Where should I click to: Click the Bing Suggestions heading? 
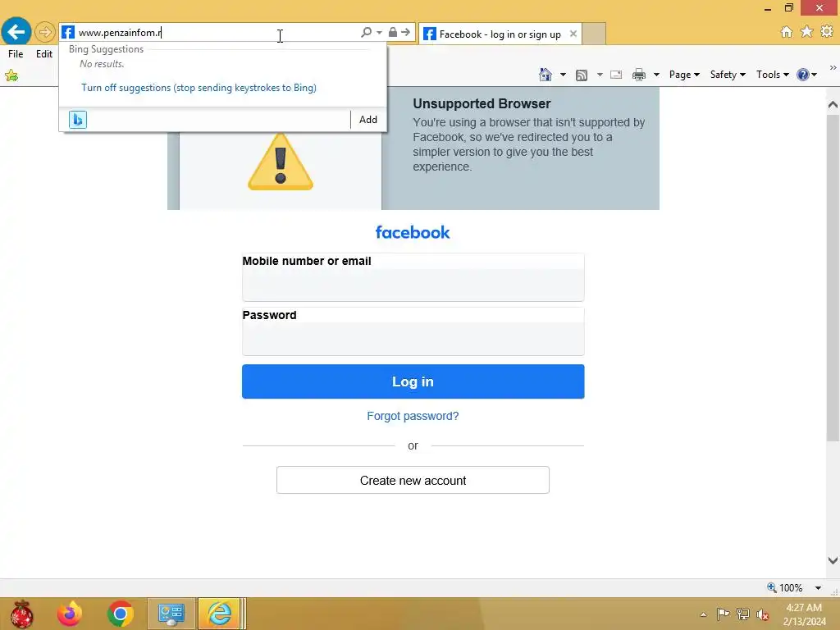pyautogui.click(x=106, y=49)
